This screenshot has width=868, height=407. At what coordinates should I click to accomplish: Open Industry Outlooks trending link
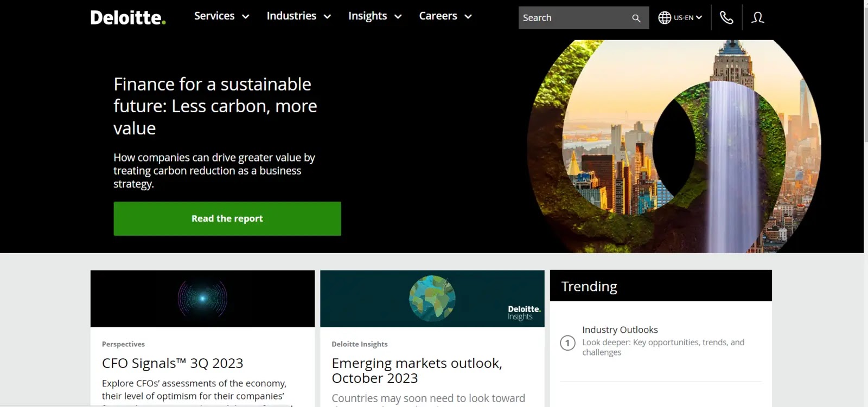[x=620, y=330]
